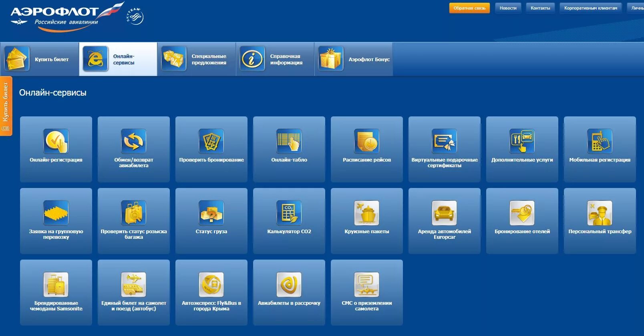Viewport: 644px width, 336px height.
Task: Click Проверить бронирование label text
Action: [x=211, y=160]
